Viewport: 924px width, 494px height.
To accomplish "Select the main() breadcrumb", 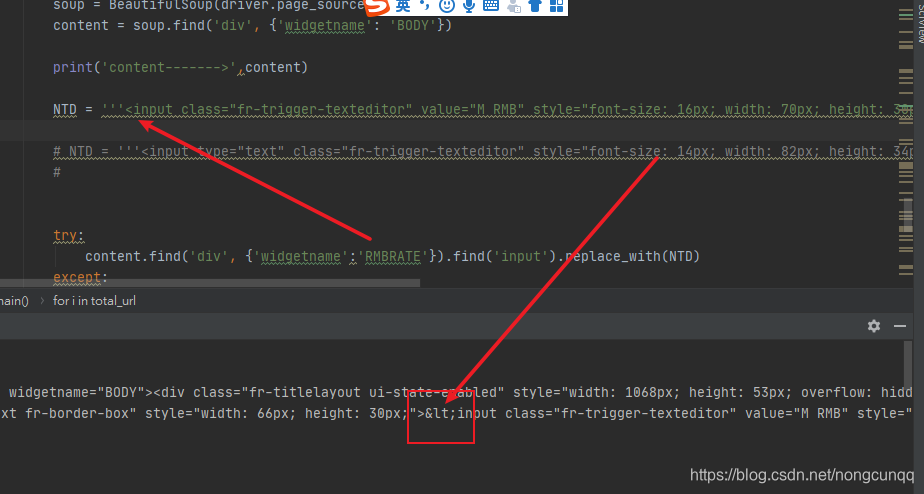I will [14, 301].
